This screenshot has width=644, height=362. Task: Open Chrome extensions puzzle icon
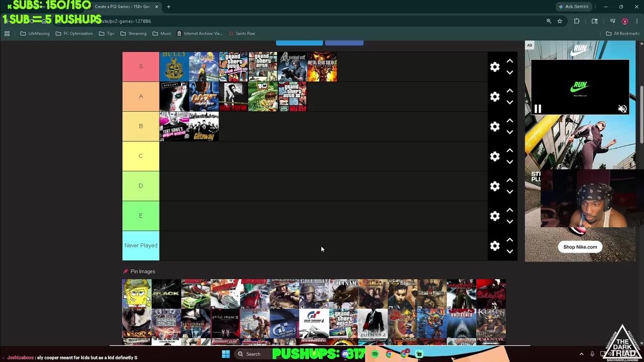click(x=577, y=21)
